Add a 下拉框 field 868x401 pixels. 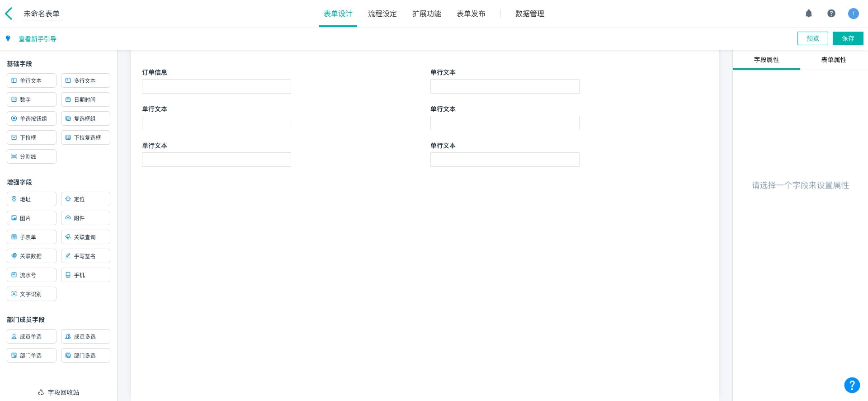32,137
